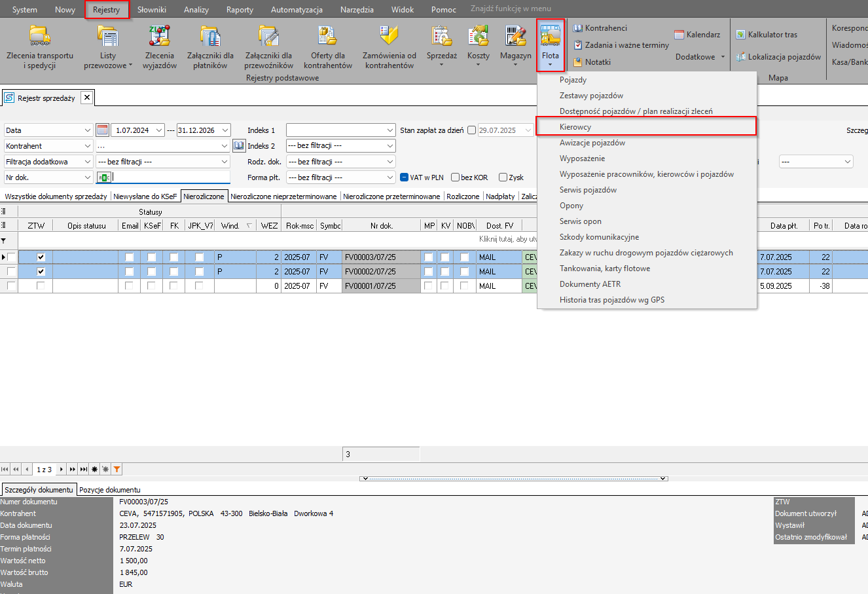Open Zamówienia od kontrahentów icon
This screenshot has width=868, height=594.
click(389, 37)
